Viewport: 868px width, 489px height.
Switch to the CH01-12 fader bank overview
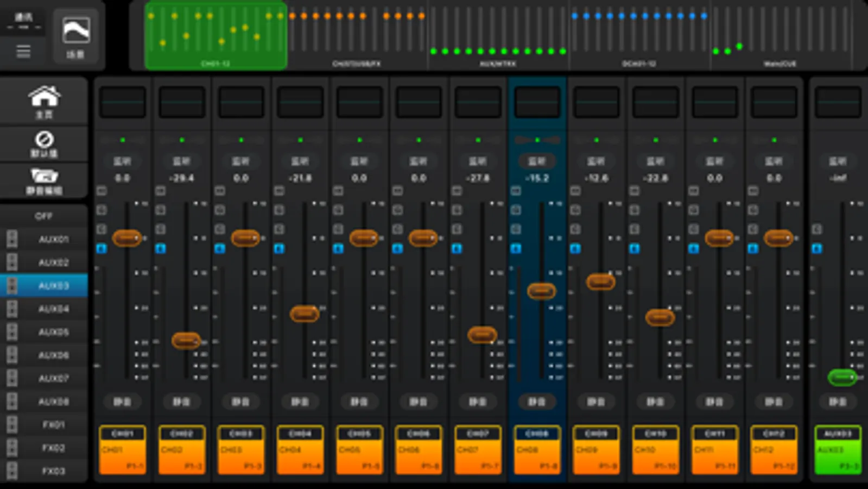[x=216, y=36]
